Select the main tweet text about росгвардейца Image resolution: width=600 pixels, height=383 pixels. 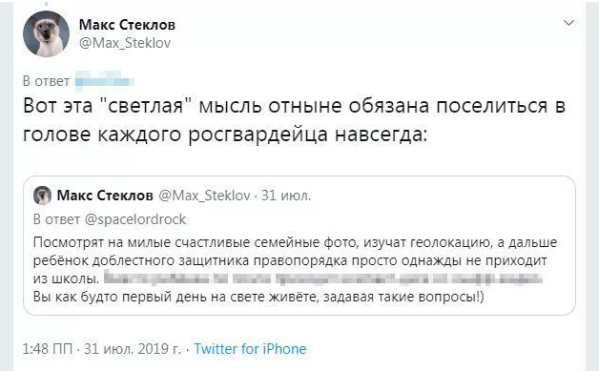(x=294, y=120)
